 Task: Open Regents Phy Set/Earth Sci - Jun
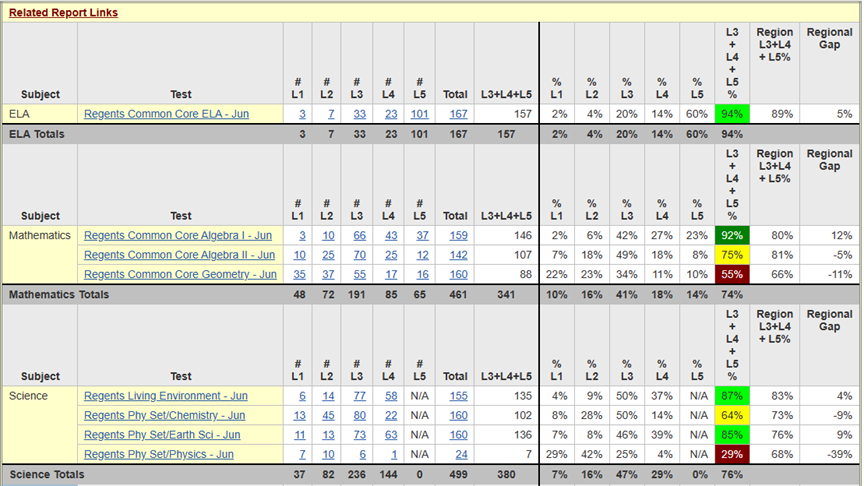click(162, 434)
